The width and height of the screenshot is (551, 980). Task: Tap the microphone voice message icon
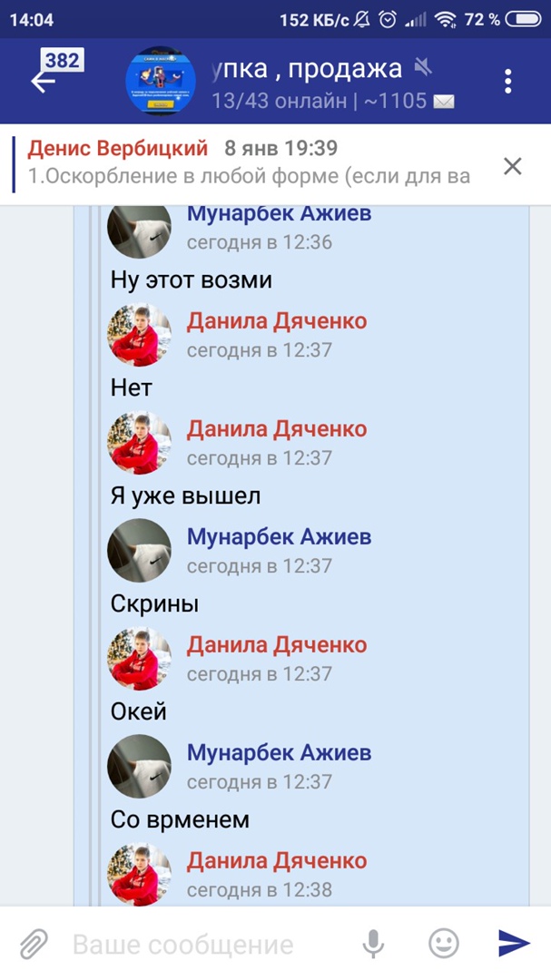[x=373, y=943]
